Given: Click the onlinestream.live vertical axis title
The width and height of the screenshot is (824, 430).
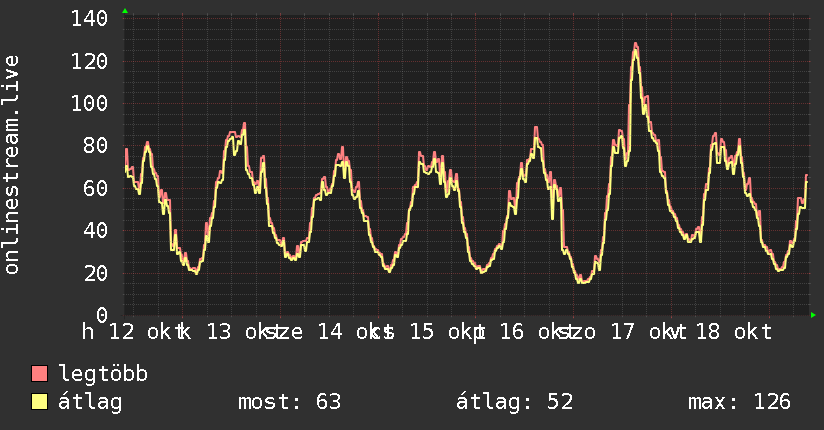Looking at the screenshot, I should [11, 165].
